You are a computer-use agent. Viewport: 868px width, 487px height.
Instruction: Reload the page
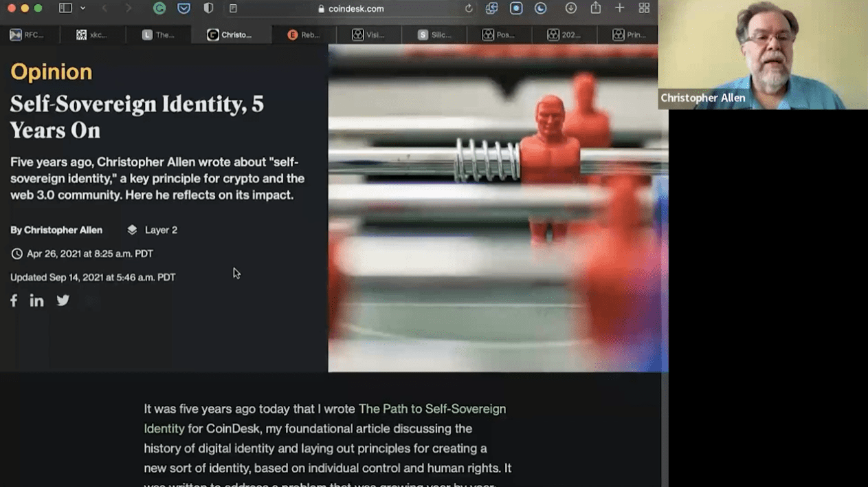coord(469,8)
